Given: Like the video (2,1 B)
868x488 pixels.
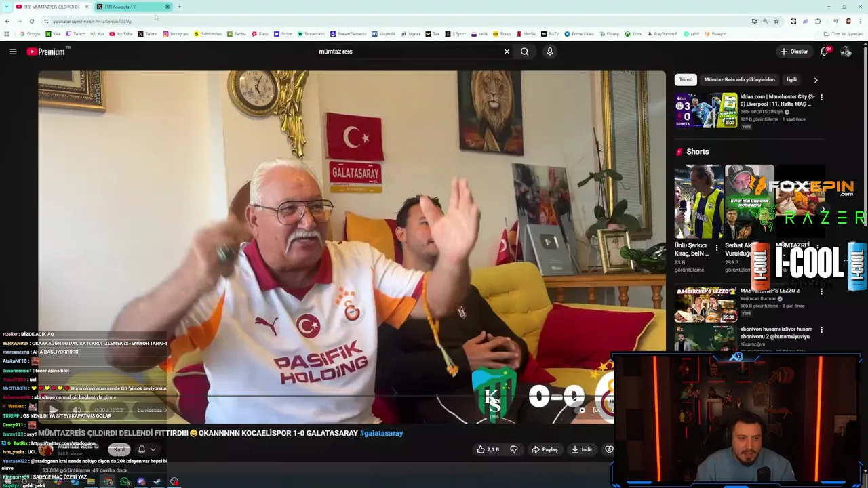Looking at the screenshot, I should [x=488, y=449].
